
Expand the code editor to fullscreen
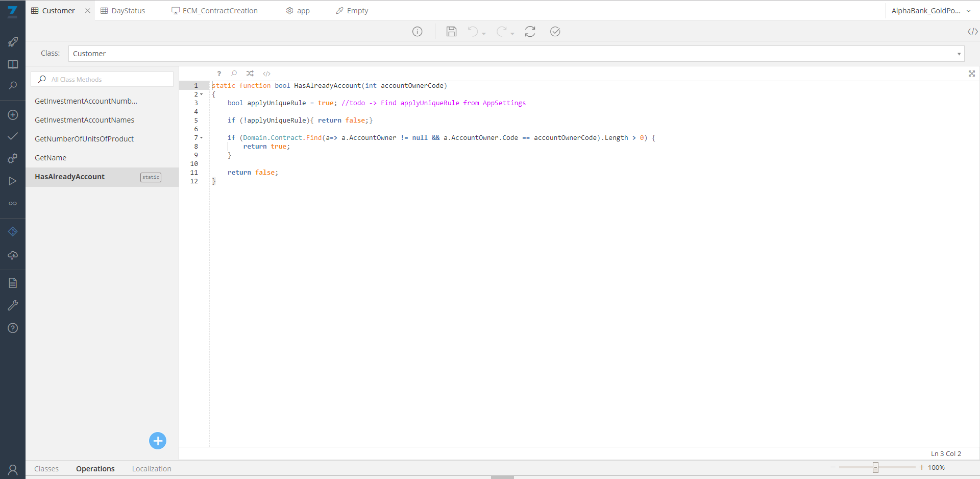(x=971, y=74)
